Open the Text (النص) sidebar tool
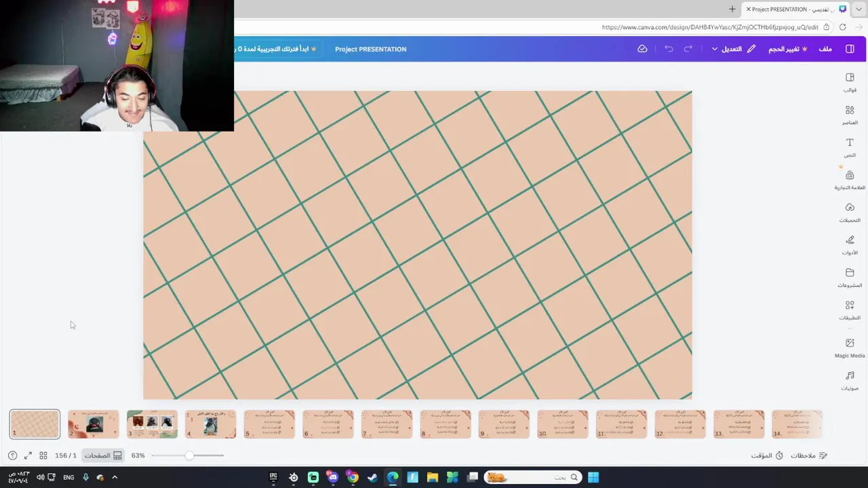This screenshot has width=868, height=488. (850, 148)
